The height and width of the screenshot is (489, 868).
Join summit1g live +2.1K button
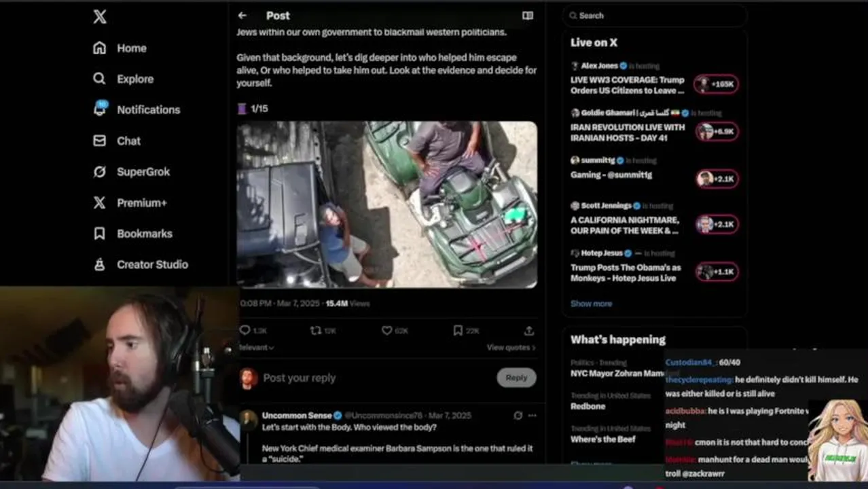point(717,179)
